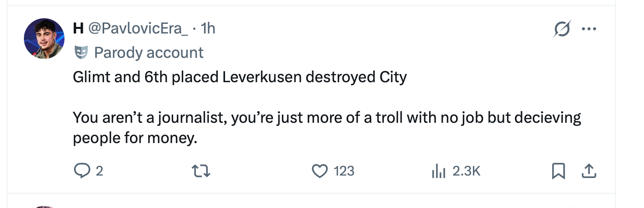Click the "Glimt and 6th placed Leverkusen" line
The height and width of the screenshot is (208, 644).
point(240,77)
